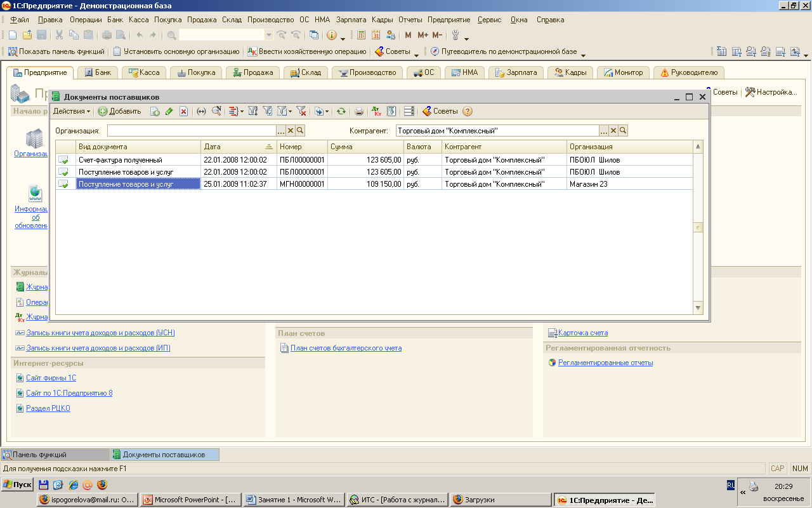Click Ввести хозяйственную операцию button
Viewport: 812px width, 508px height.
307,51
